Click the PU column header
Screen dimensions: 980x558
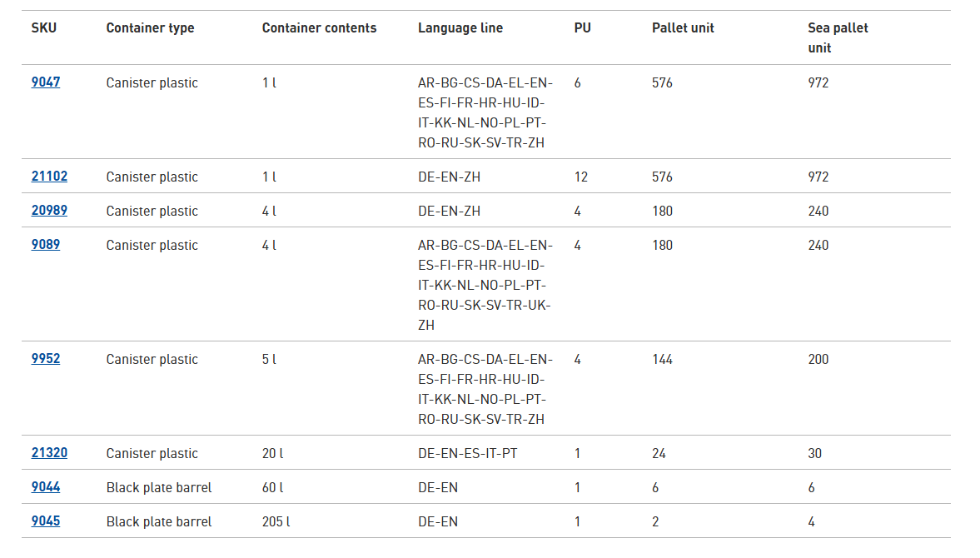point(582,27)
